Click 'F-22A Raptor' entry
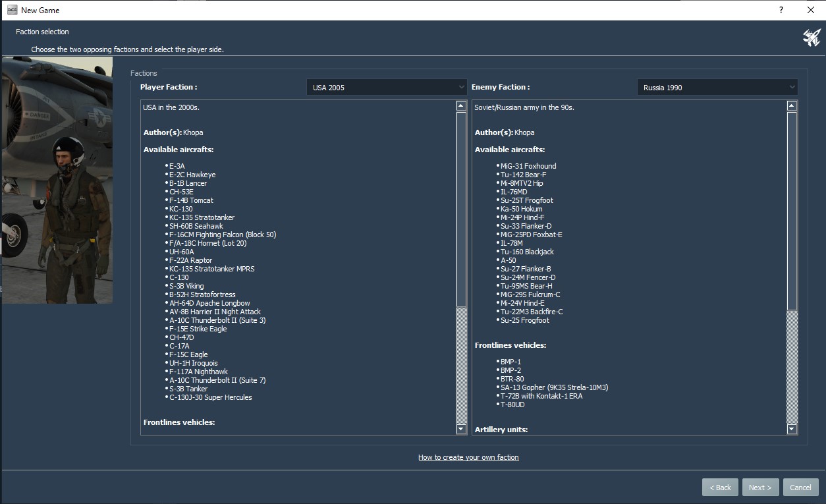826x504 pixels. click(190, 260)
